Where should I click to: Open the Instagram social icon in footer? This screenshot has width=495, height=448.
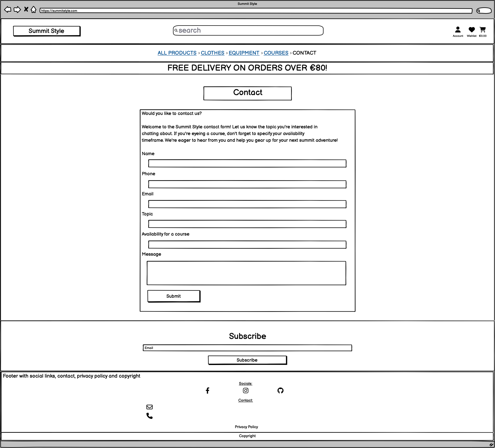coord(246,391)
